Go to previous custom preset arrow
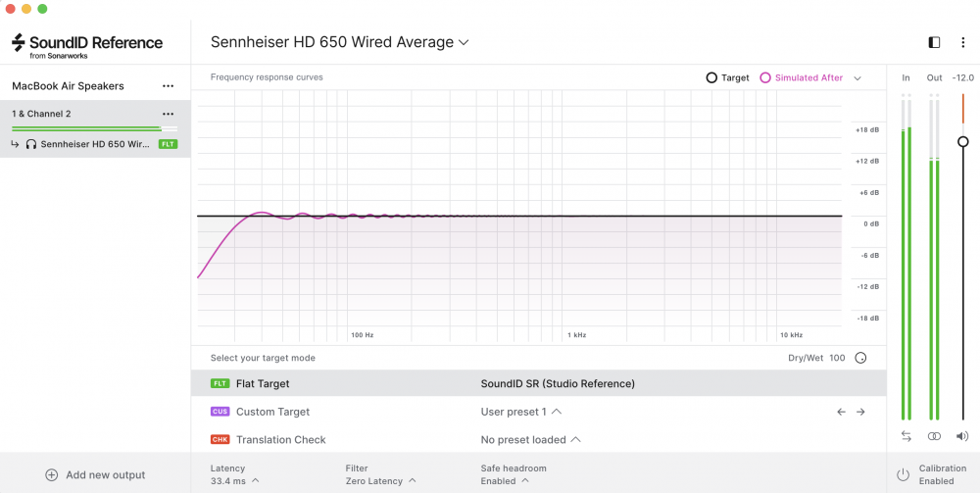The height and width of the screenshot is (493, 980). [841, 412]
